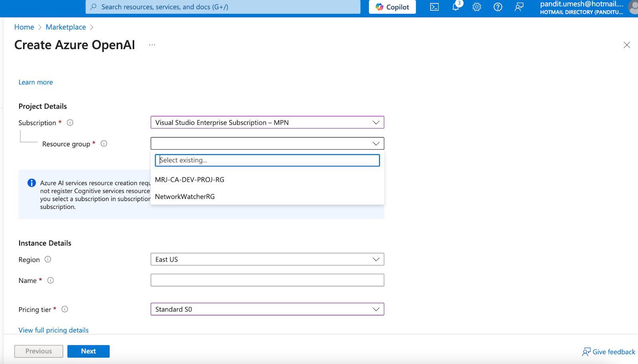
Task: Click the Select existing filter field
Action: click(x=267, y=160)
